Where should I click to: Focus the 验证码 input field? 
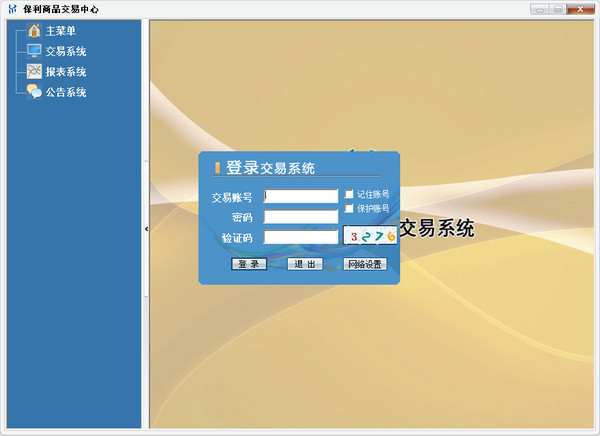coord(301,237)
